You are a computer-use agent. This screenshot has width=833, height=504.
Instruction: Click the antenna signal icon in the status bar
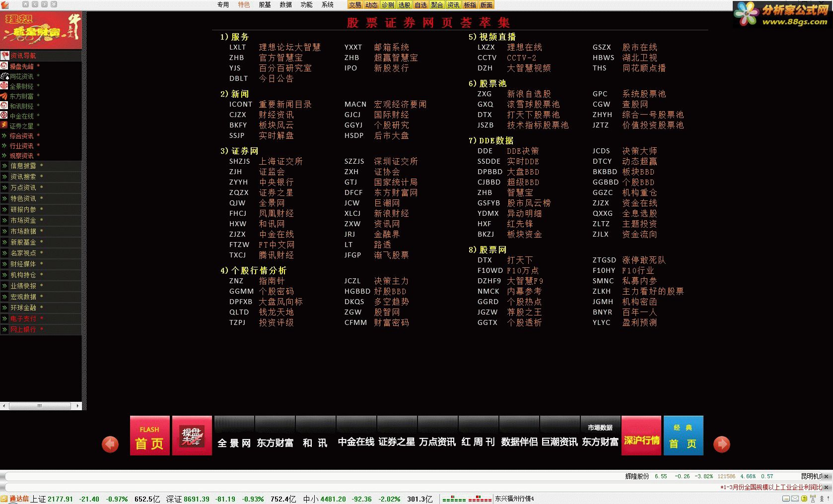click(x=813, y=499)
